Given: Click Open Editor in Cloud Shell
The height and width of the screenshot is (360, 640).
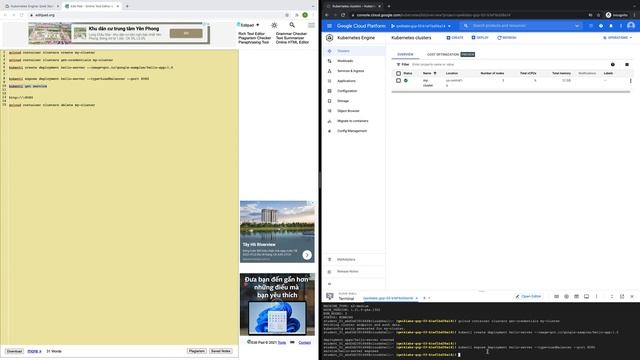Looking at the screenshot, I should (x=528, y=296).
